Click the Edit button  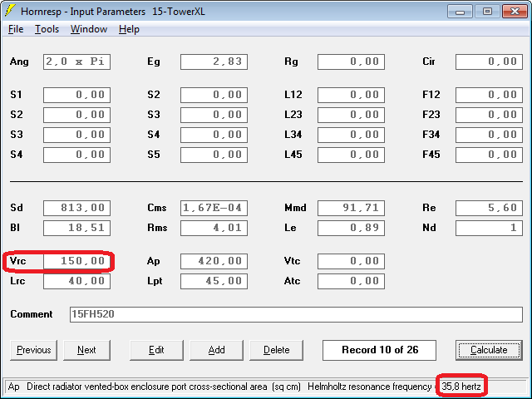(x=156, y=350)
